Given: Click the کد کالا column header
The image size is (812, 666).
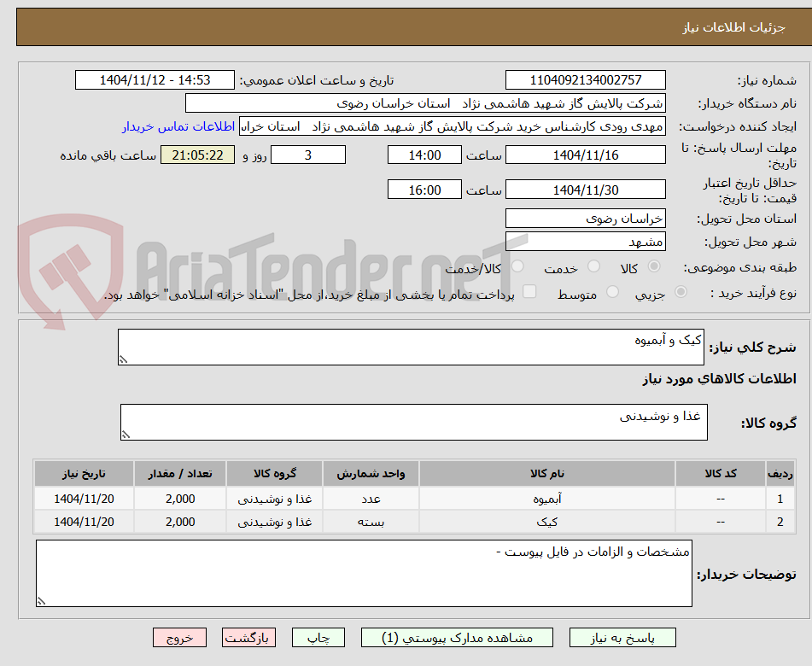Looking at the screenshot, I should click(721, 473).
